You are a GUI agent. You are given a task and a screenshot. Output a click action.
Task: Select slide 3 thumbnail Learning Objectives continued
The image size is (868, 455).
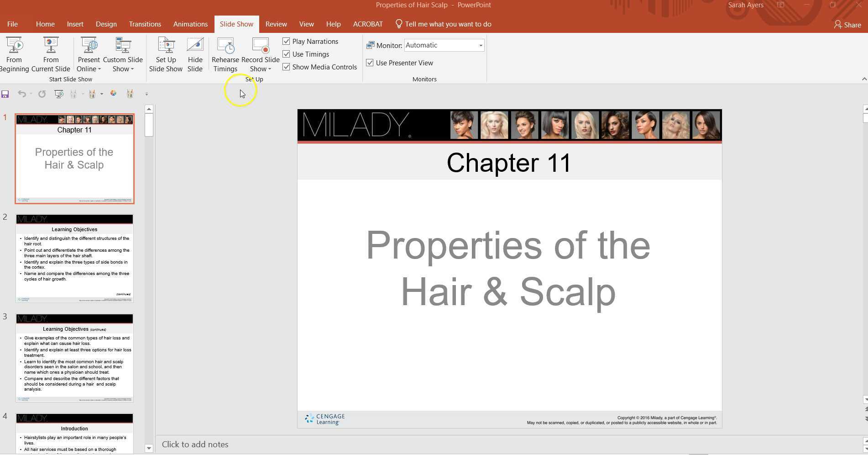coord(74,358)
